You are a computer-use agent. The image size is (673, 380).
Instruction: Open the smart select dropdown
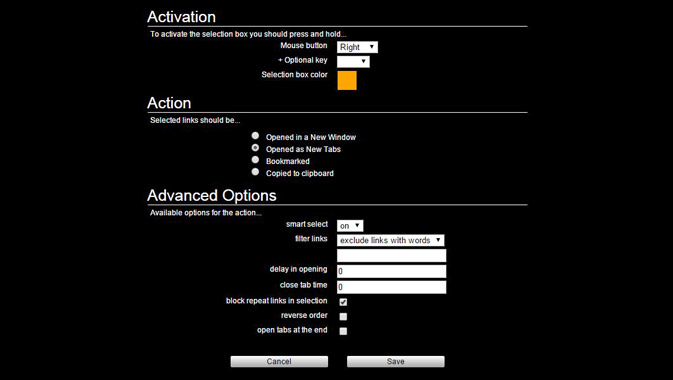(350, 226)
